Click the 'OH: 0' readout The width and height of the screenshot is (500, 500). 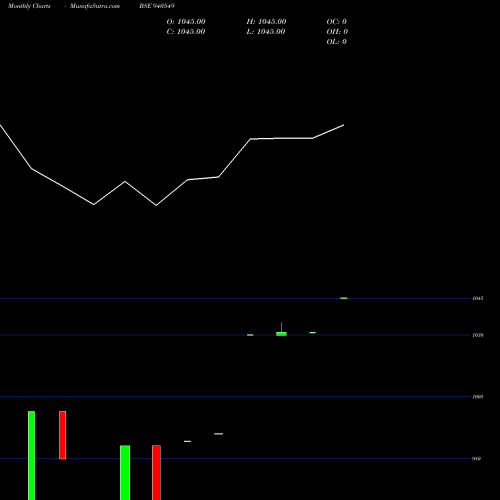pyautogui.click(x=337, y=32)
